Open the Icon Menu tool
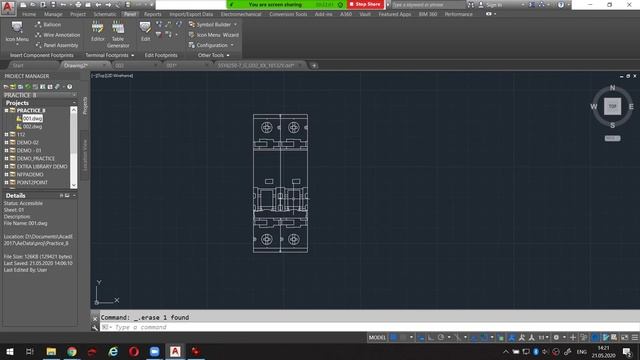Image resolution: width=640 pixels, height=360 pixels. coord(17,33)
